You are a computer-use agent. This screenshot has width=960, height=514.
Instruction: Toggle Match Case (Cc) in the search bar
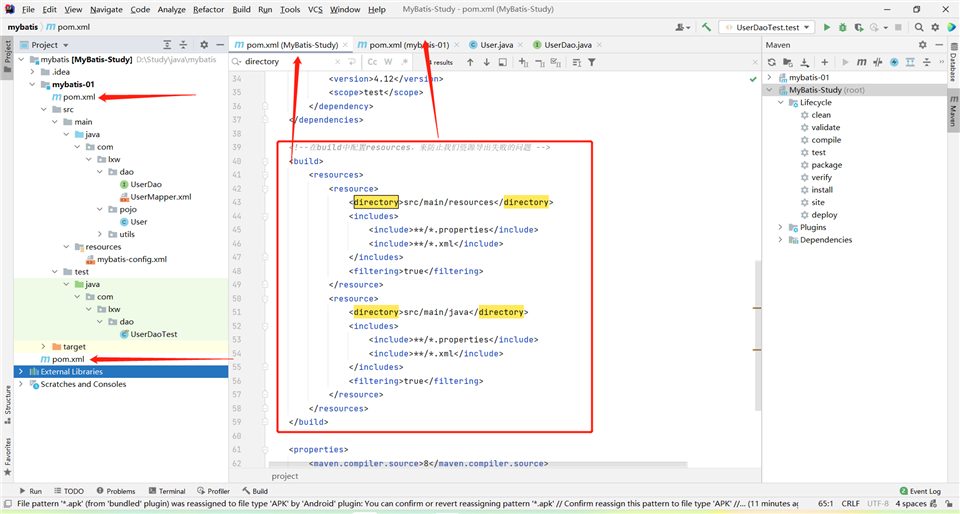click(x=372, y=62)
